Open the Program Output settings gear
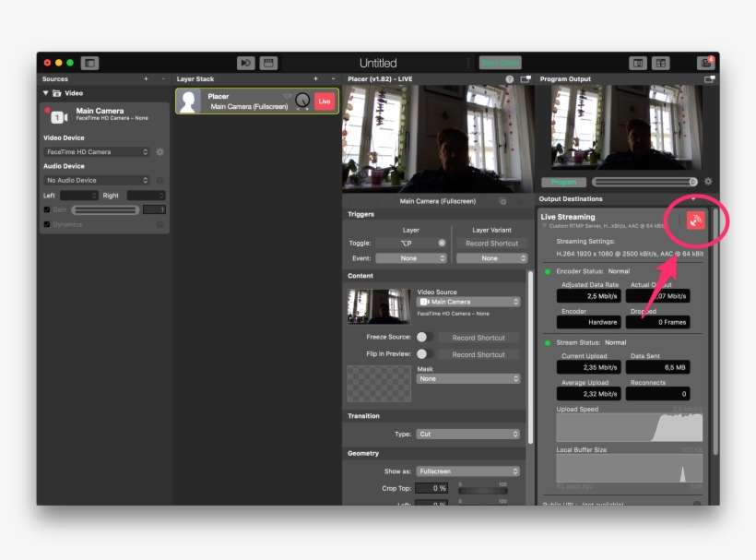 [708, 182]
